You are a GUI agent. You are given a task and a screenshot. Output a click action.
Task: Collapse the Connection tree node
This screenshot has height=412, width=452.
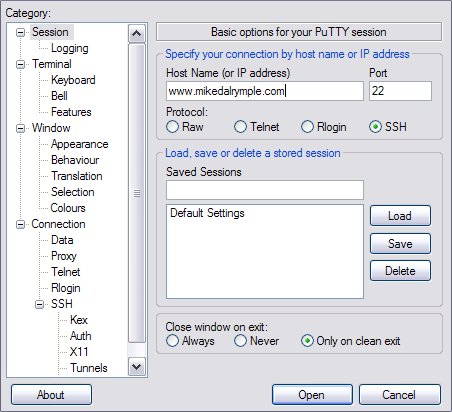pyautogui.click(x=21, y=224)
